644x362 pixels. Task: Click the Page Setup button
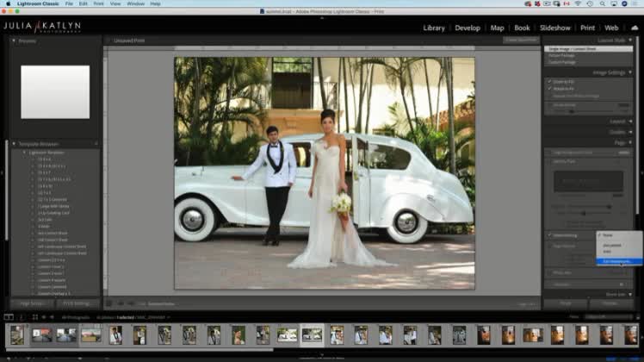pyautogui.click(x=31, y=303)
